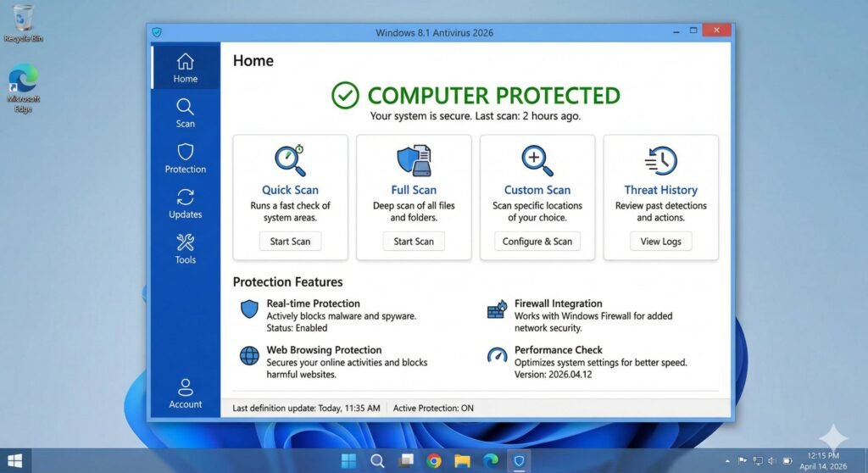Select the Performance Check title

(x=558, y=350)
